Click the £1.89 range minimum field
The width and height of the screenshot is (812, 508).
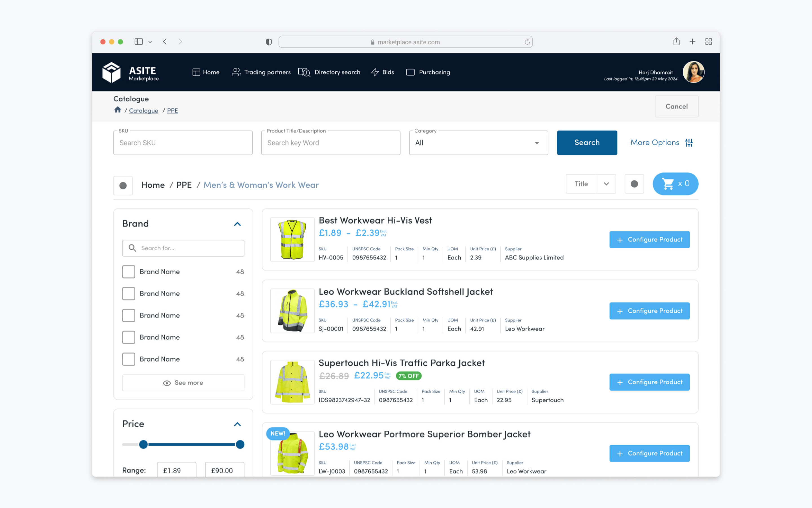[176, 470]
